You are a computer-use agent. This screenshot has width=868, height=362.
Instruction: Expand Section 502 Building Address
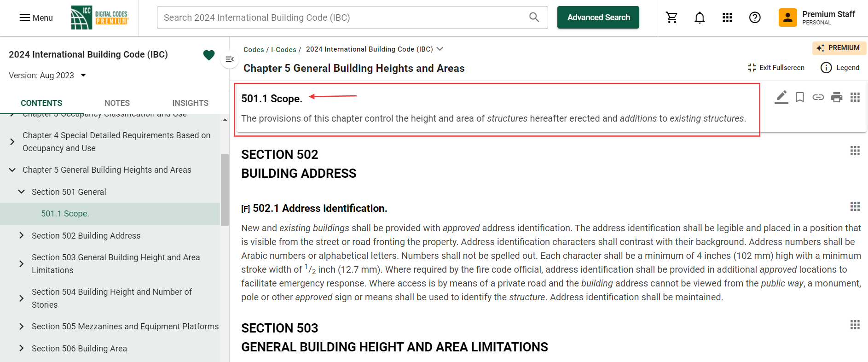point(21,235)
